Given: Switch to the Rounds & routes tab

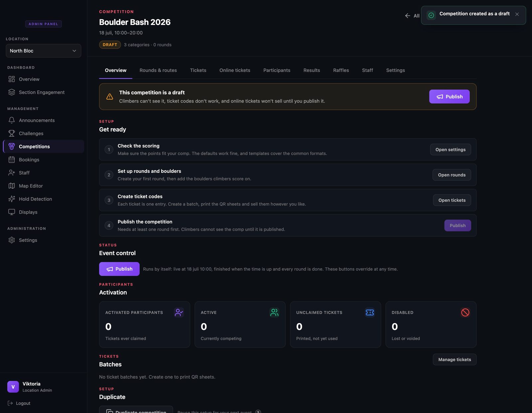Looking at the screenshot, I should coord(158,70).
